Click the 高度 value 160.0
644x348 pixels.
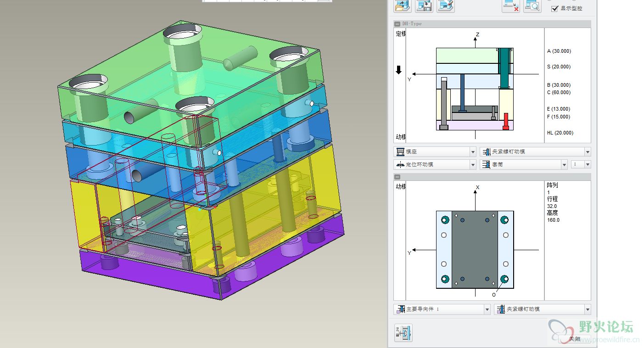coord(553,220)
